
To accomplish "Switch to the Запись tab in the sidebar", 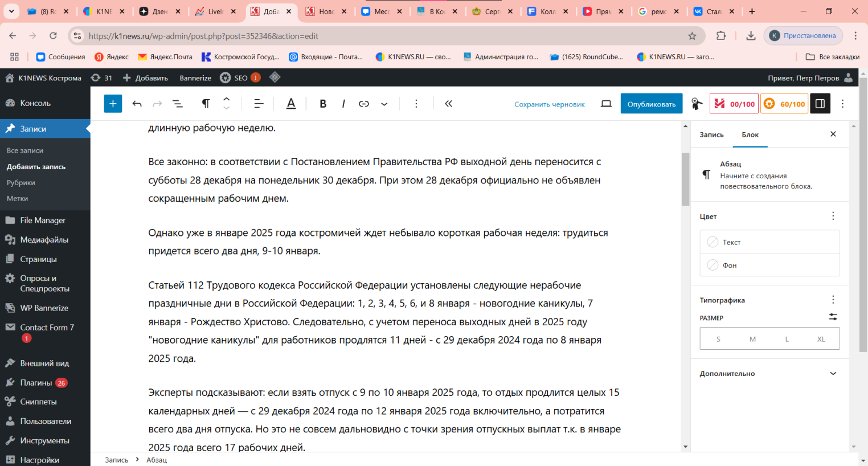I will pos(711,134).
